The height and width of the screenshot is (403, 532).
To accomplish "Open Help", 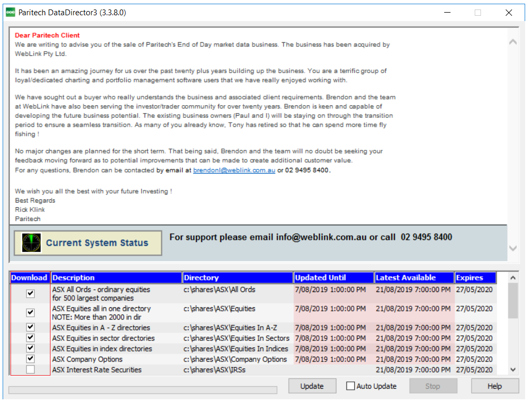I will 495,386.
